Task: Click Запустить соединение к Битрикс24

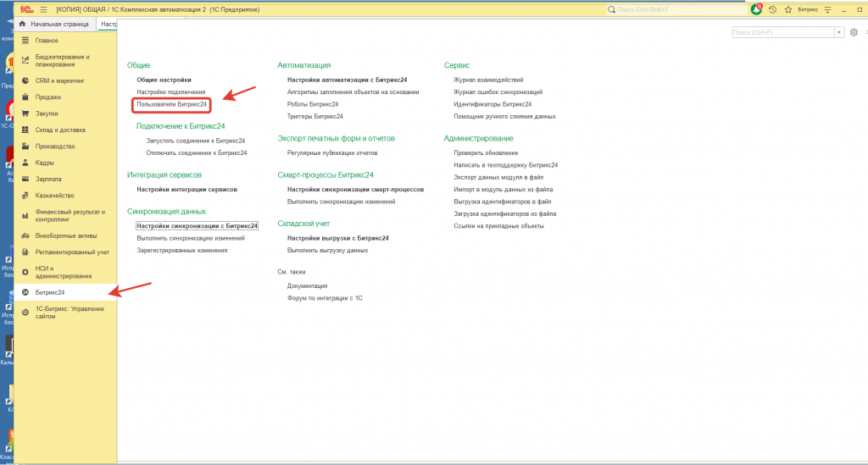Action: click(x=196, y=141)
